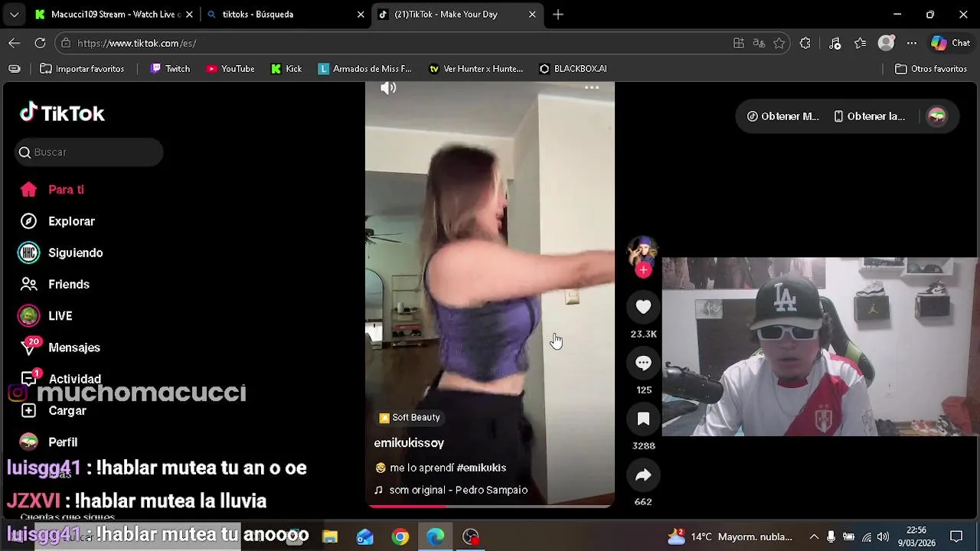This screenshot has width=980, height=551.
Task: Click the #emikukis hashtag
Action: [x=481, y=468]
